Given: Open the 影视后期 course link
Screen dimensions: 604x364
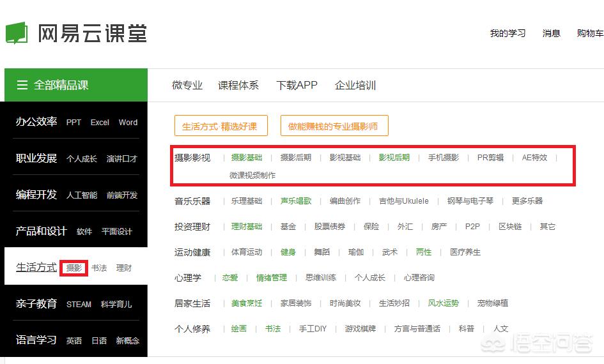Looking at the screenshot, I should pos(394,157).
